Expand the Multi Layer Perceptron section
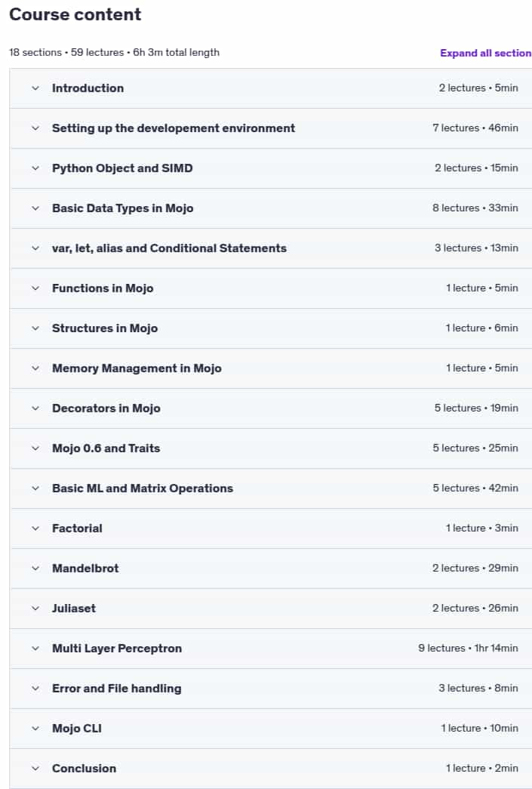532x789 pixels. point(270,648)
